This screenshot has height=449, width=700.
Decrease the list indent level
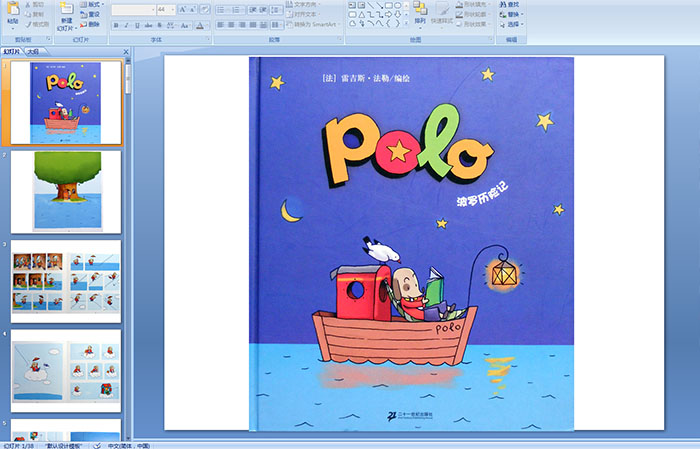pos(252,9)
